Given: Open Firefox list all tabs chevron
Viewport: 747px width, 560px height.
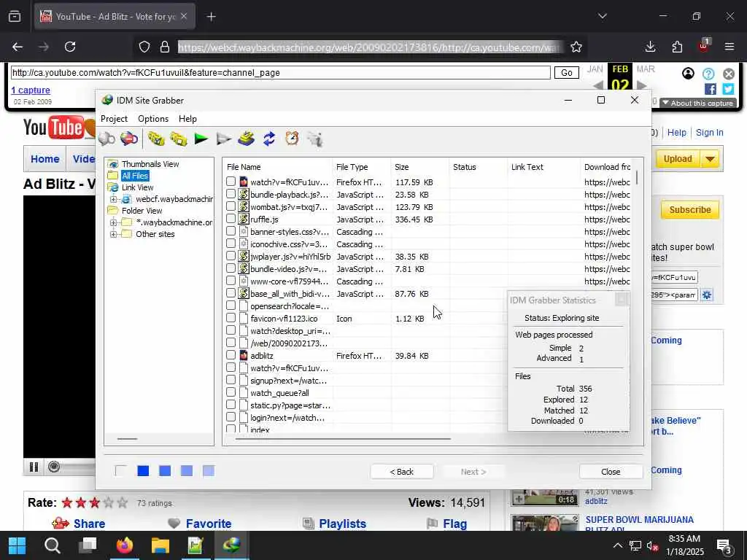Looking at the screenshot, I should (x=603, y=16).
